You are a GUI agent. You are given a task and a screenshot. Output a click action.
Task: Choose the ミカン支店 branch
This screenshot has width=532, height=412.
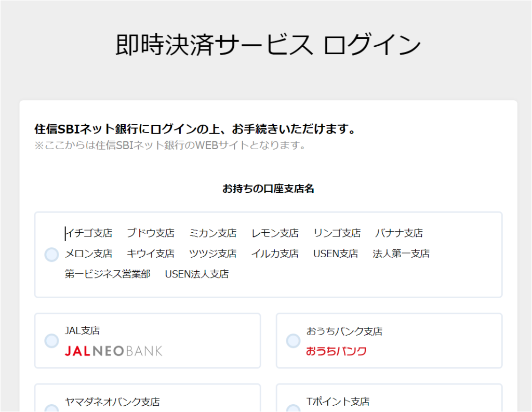[213, 233]
